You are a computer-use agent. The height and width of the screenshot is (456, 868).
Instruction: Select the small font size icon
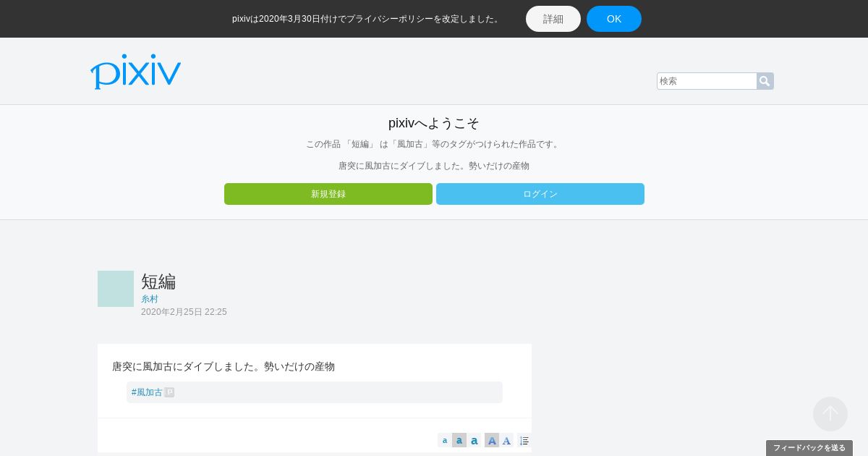coord(445,440)
